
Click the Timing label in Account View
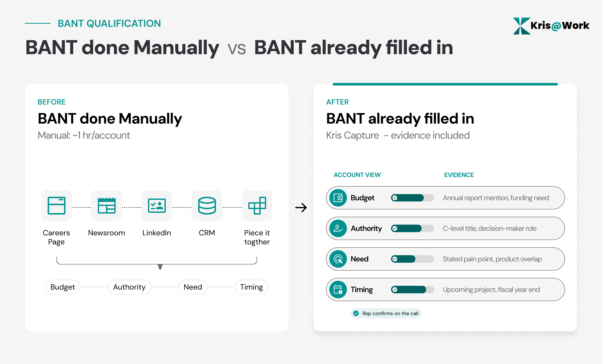click(x=362, y=289)
